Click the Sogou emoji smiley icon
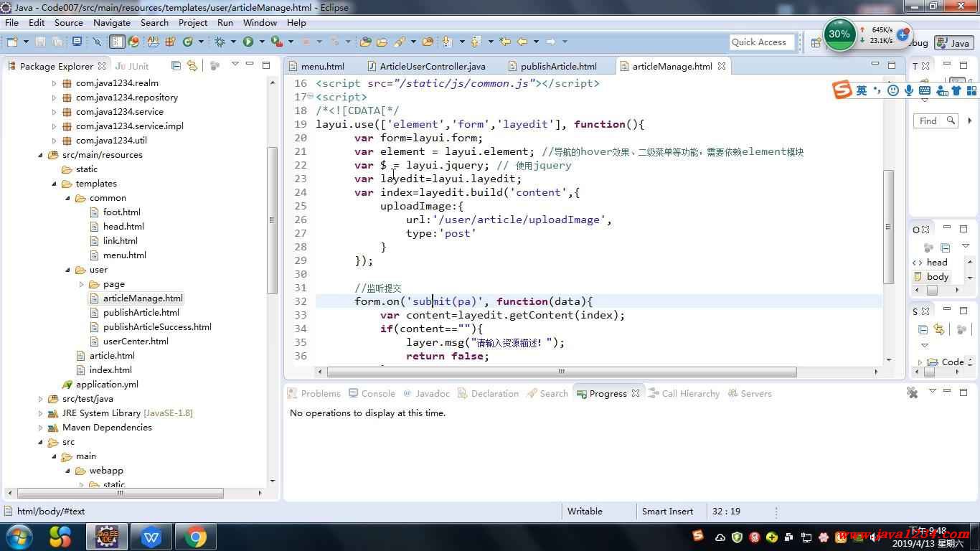This screenshot has width=980, height=551. (x=893, y=90)
